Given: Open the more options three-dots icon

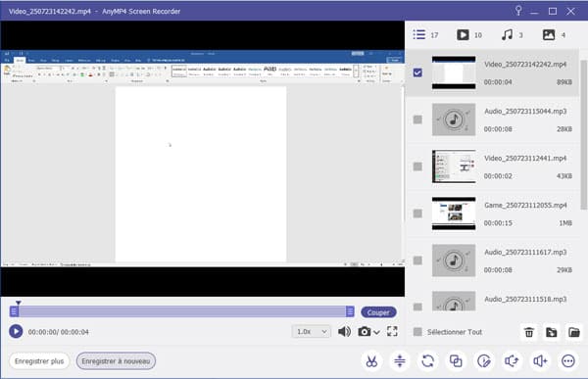Looking at the screenshot, I should click(568, 361).
